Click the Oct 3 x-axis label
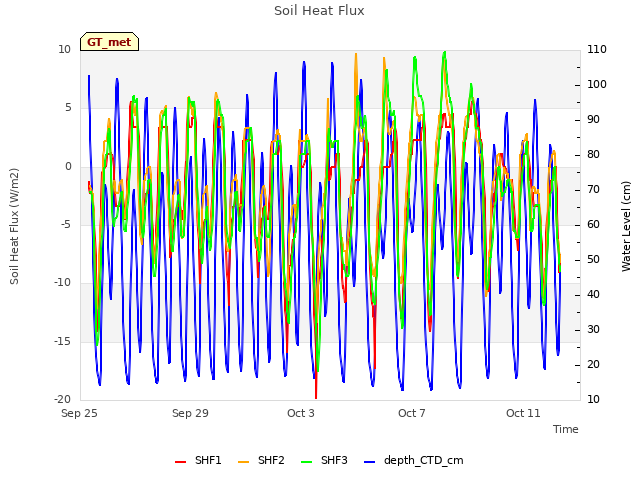The height and width of the screenshot is (480, 640). coord(301,413)
